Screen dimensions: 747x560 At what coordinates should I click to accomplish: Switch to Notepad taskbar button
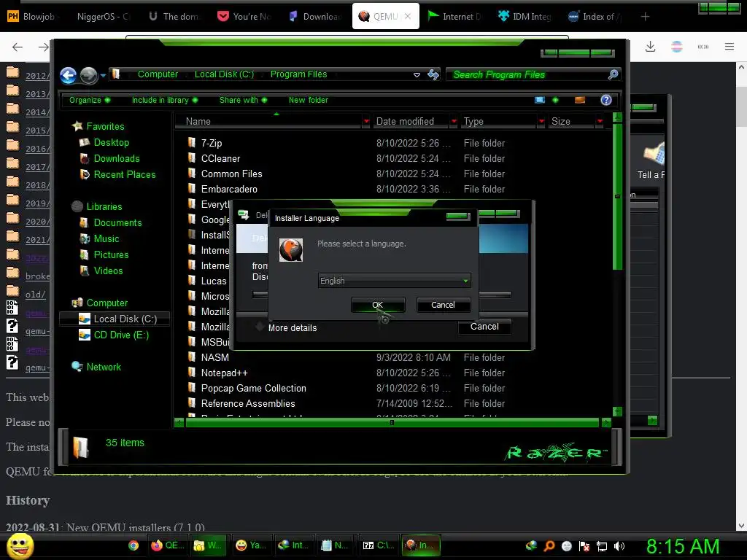[x=335, y=545]
